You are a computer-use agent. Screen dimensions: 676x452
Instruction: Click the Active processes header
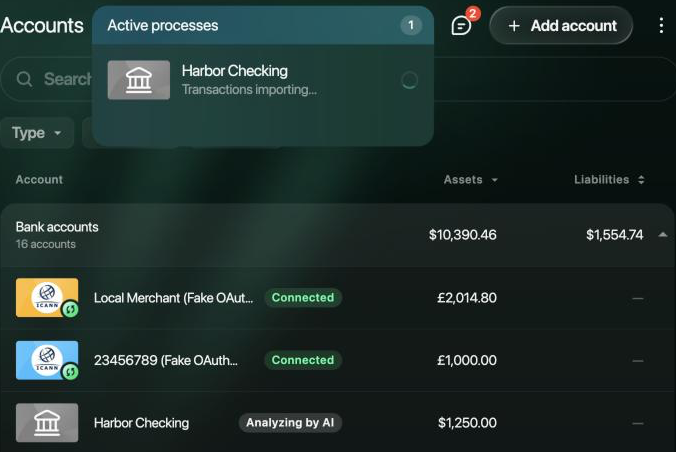[263, 25]
